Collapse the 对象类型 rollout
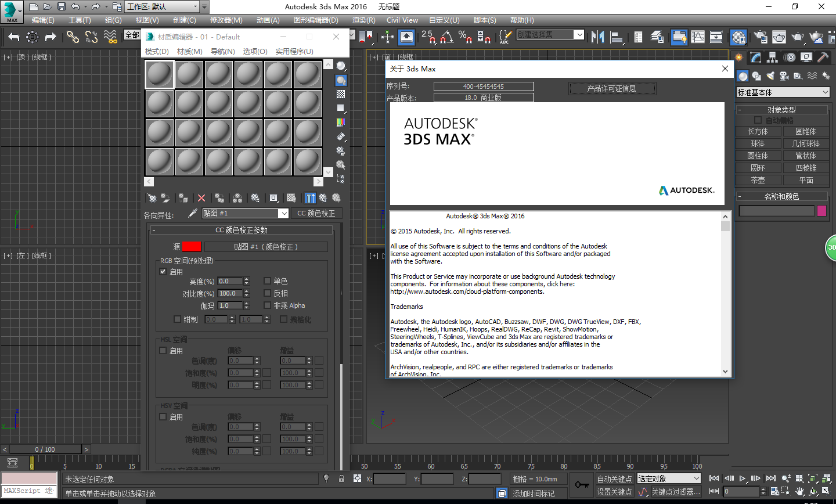This screenshot has height=504, width=836. 782,110
